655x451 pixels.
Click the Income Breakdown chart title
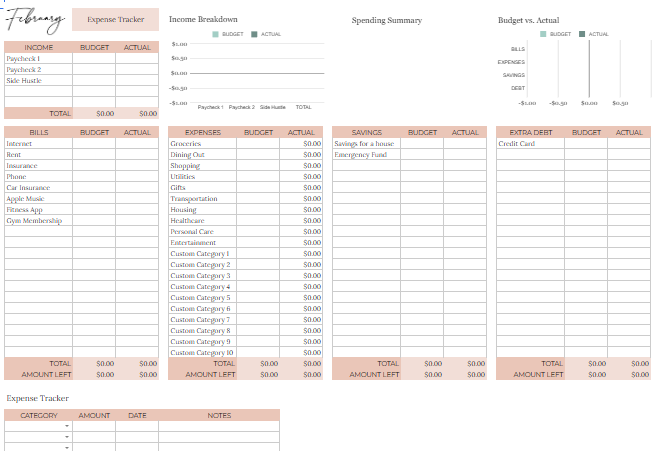click(203, 19)
